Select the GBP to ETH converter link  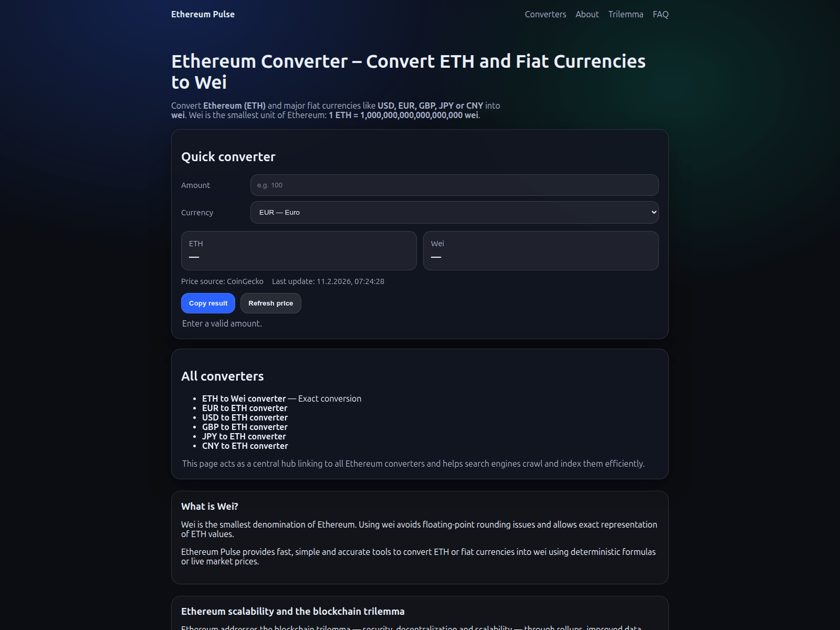click(245, 427)
